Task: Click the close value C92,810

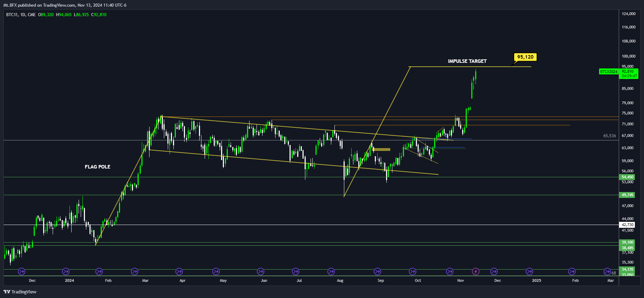Action: coord(99,15)
